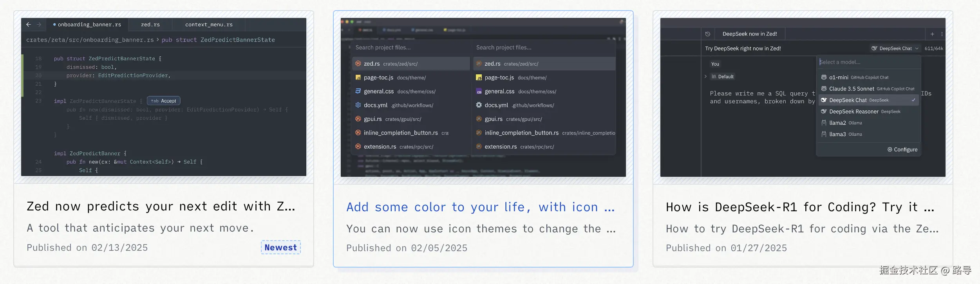980x284 pixels.
Task: Click the history clock icon in assistant panel
Action: 708,34
